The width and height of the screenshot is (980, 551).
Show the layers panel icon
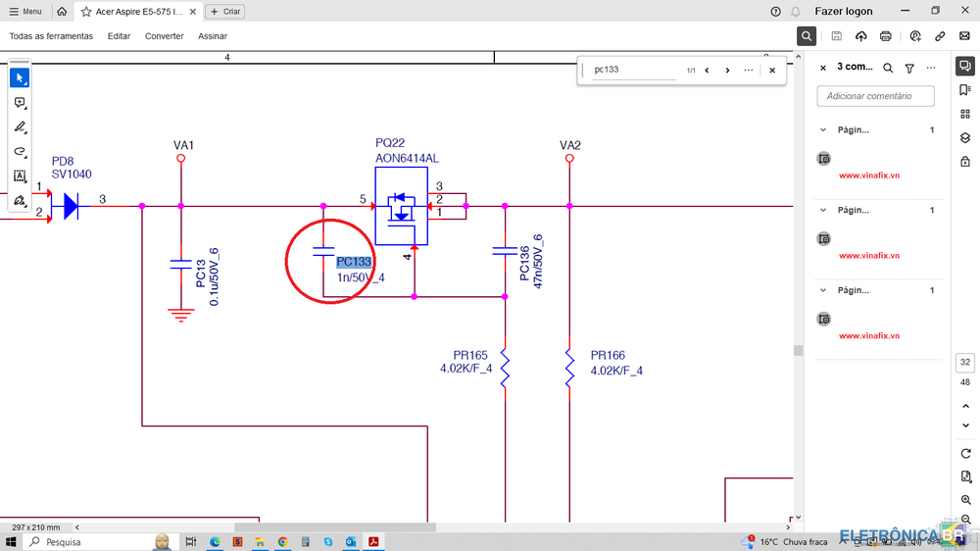point(965,137)
